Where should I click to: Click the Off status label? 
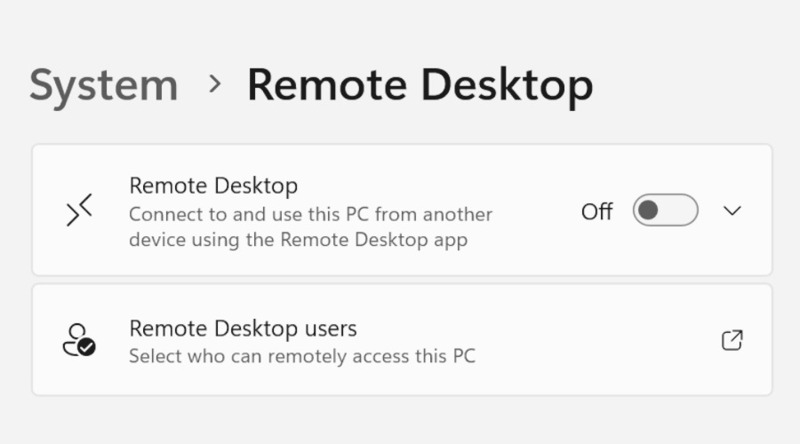tap(597, 211)
